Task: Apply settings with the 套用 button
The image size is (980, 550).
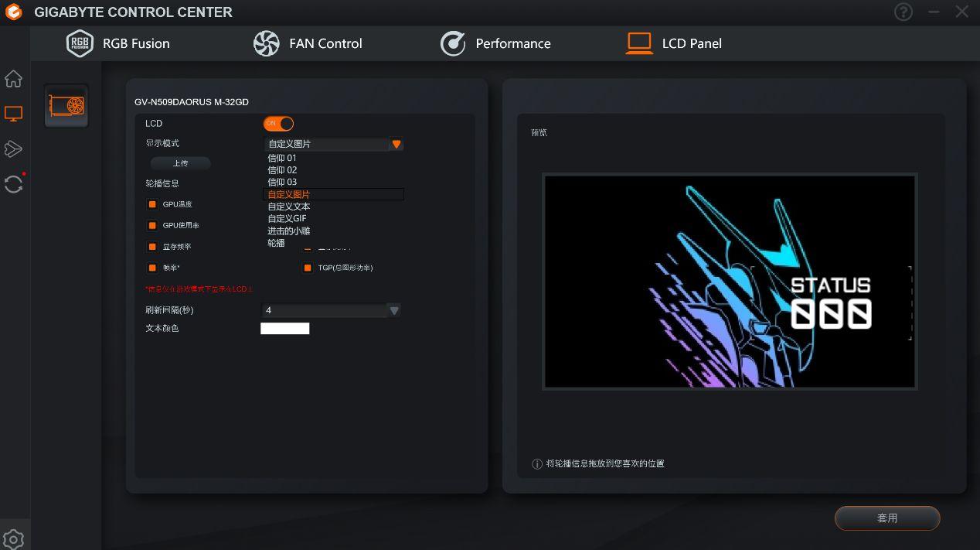Action: click(x=886, y=518)
